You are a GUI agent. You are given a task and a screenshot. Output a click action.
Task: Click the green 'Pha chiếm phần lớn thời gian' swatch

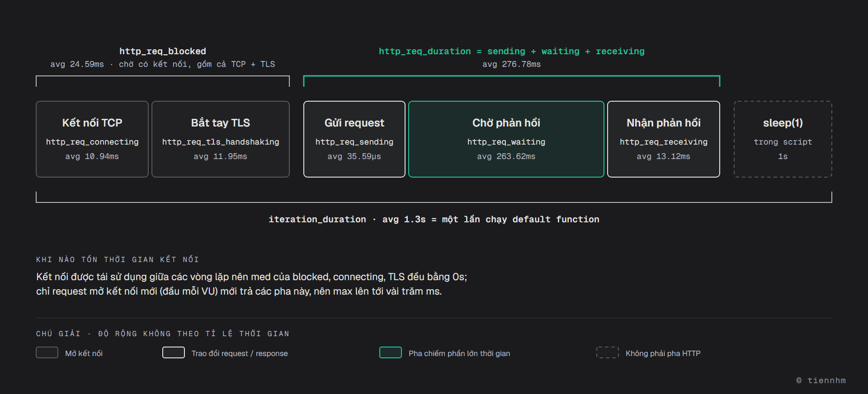[x=391, y=352]
